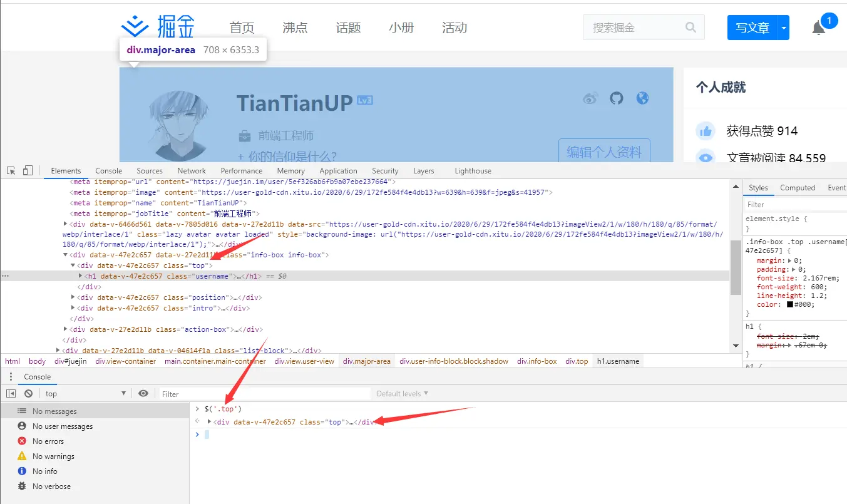Click the black color swatch for #000
This screenshot has height=504, width=847.
[x=790, y=304]
